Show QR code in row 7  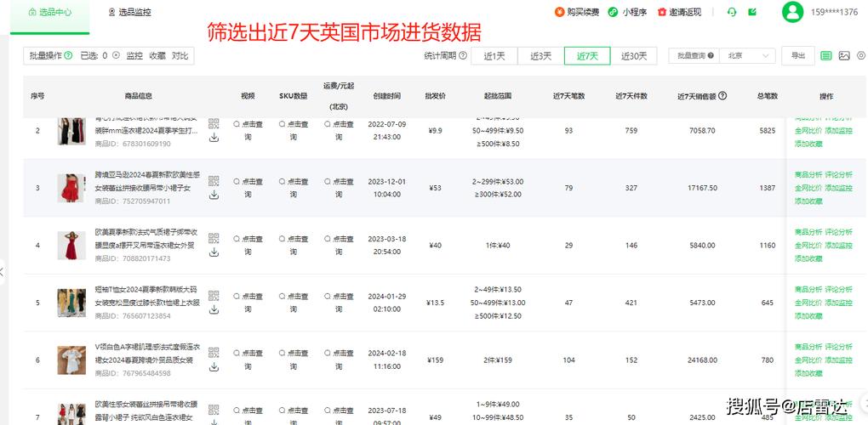click(x=214, y=410)
